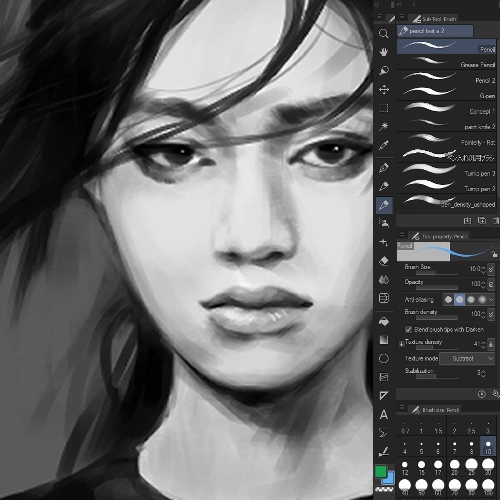Select the Blend color-mixing tool
This screenshot has height=500, width=500.
(x=384, y=280)
